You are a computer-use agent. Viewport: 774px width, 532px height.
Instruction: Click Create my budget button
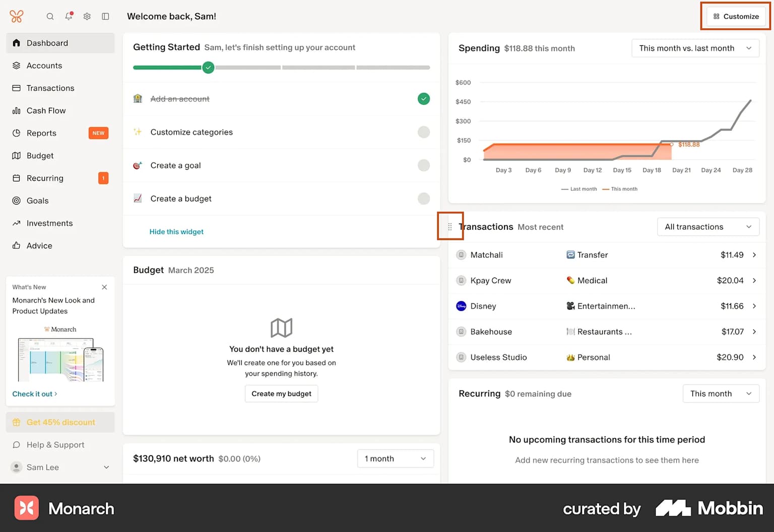281,393
